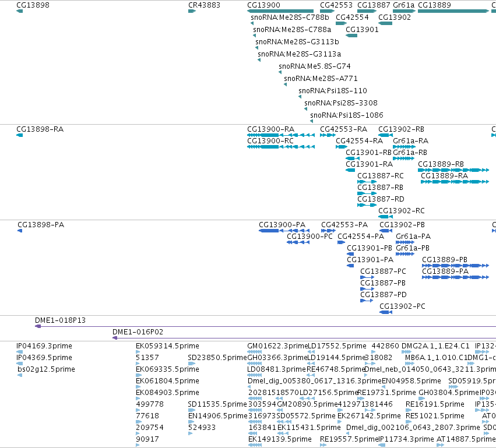Select the CG42553-RA transcript label
The image size is (496, 448).
(x=344, y=129)
